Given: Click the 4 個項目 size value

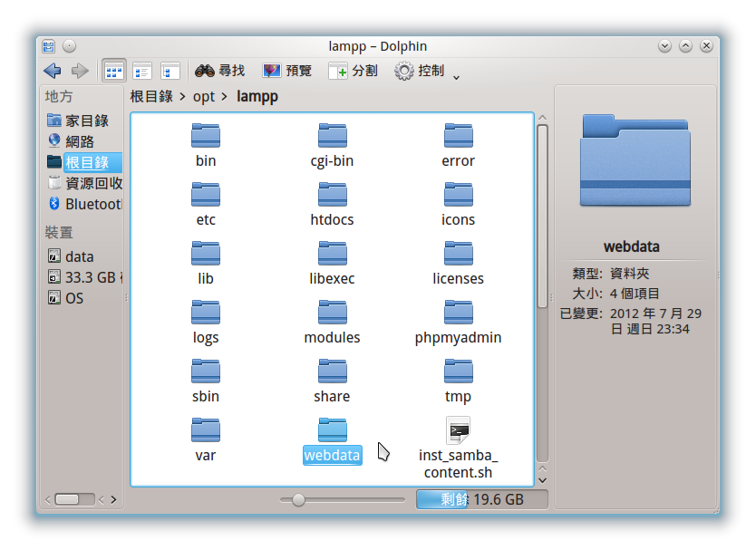Looking at the screenshot, I should tap(635, 294).
